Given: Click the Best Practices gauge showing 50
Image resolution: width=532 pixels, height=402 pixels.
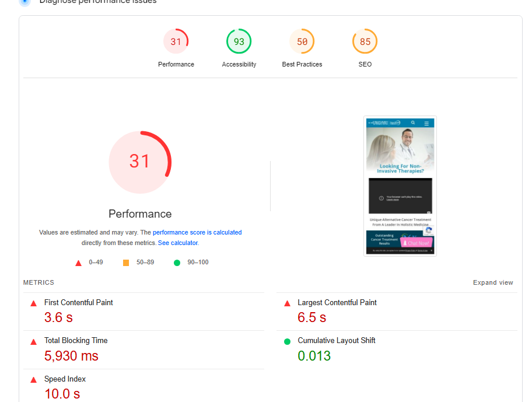Looking at the screenshot, I should [x=302, y=41].
